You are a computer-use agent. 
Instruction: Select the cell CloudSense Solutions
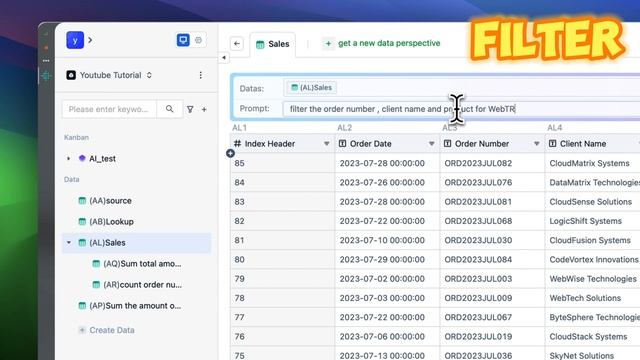point(593,202)
